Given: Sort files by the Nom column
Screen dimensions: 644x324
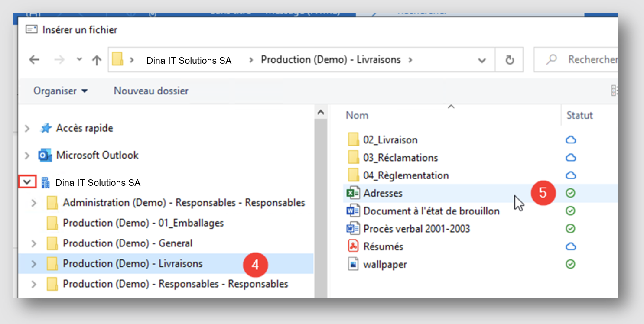Looking at the screenshot, I should pos(357,115).
